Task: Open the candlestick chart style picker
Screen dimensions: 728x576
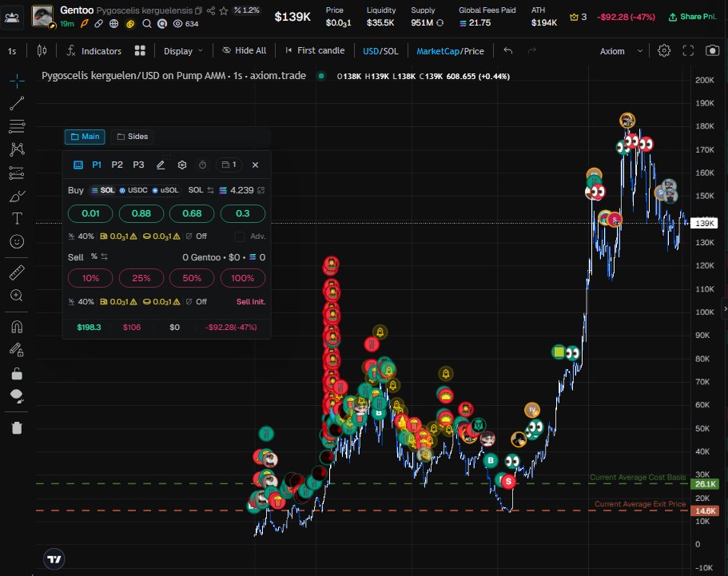Action: pyautogui.click(x=42, y=50)
